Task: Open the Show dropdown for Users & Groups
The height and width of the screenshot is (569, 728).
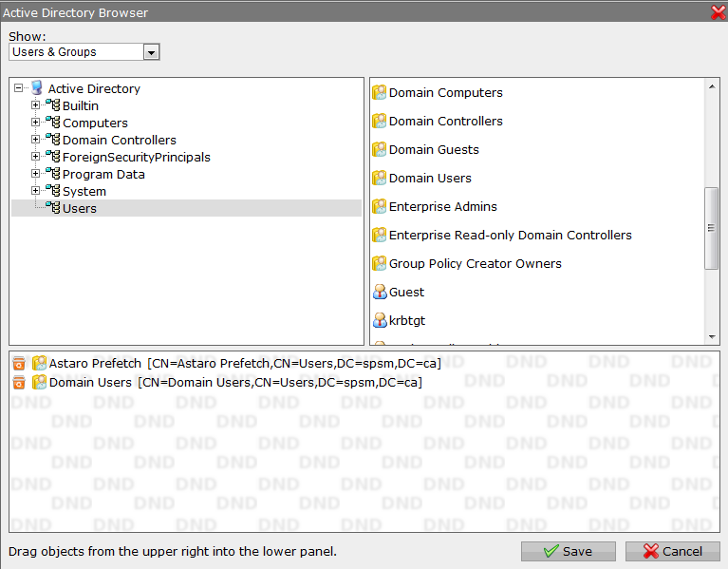Action: point(151,52)
